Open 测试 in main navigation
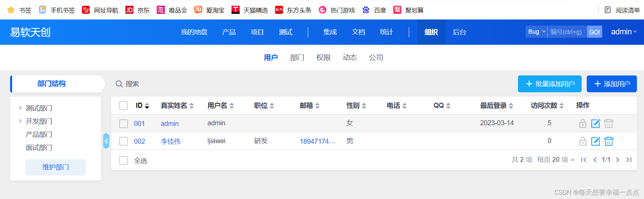Screen dimensions: 644x199 (x=285, y=32)
